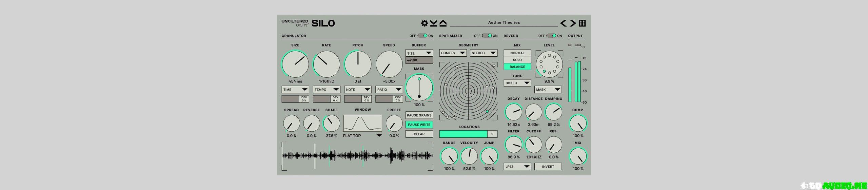Go to the next preset arrow
Viewport: 868px width, 190px height.
pyautogui.click(x=573, y=23)
